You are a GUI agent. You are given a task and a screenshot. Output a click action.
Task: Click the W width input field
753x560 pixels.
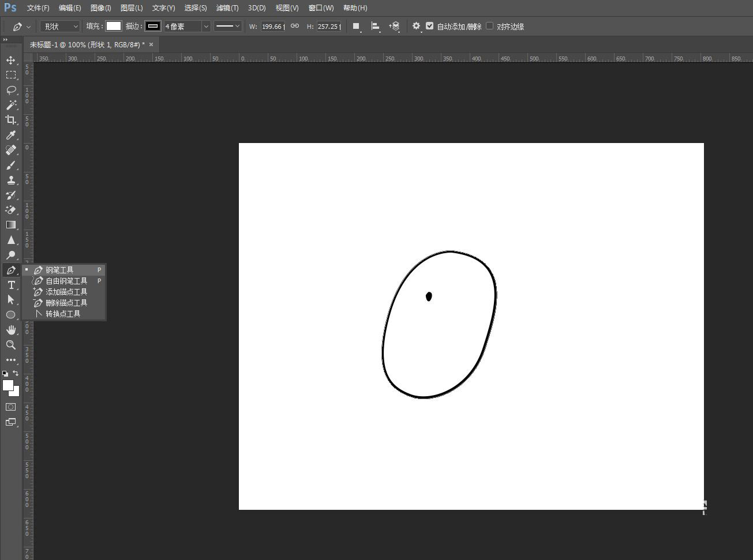272,27
